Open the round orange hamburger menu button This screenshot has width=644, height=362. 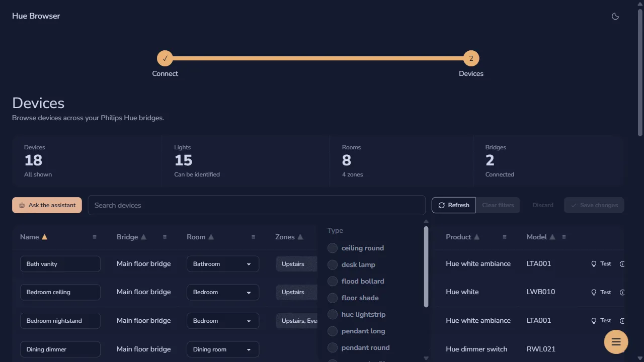(x=616, y=342)
